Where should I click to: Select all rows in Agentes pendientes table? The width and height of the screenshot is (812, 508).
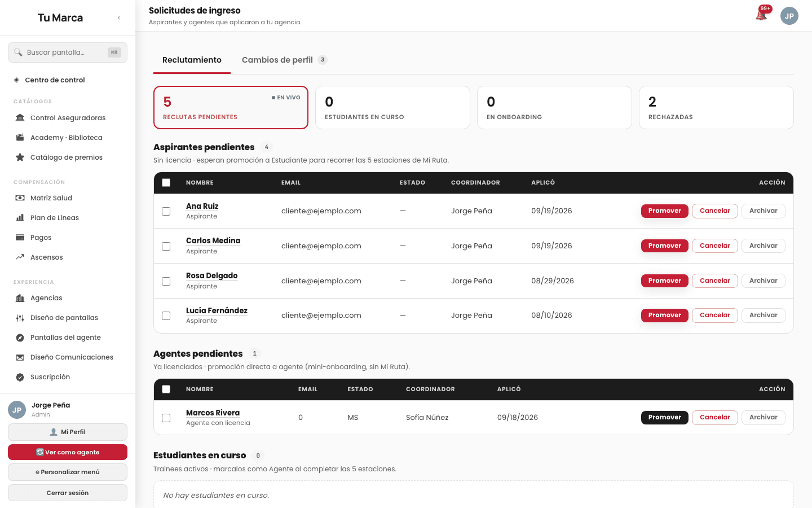click(x=166, y=389)
